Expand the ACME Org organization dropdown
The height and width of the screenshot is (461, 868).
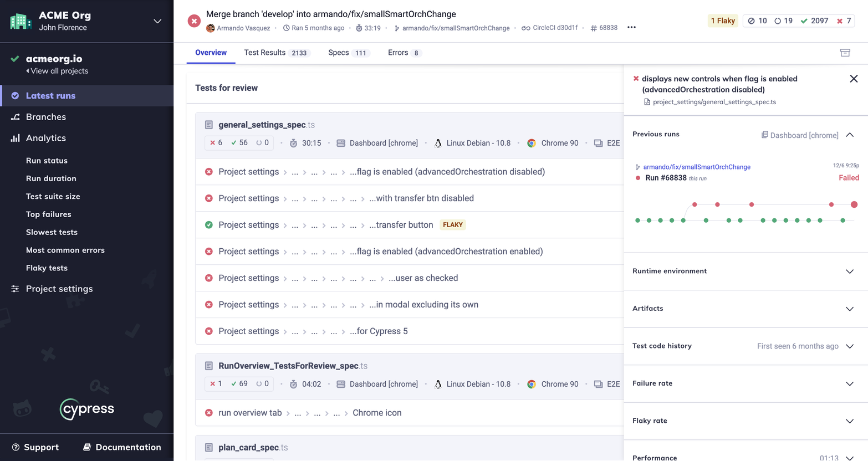point(157,21)
